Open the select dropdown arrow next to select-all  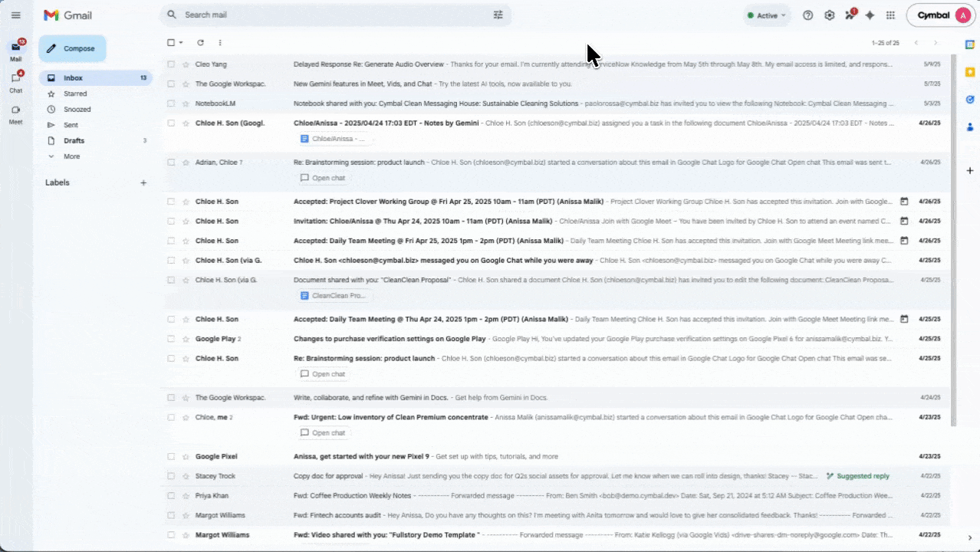click(179, 42)
